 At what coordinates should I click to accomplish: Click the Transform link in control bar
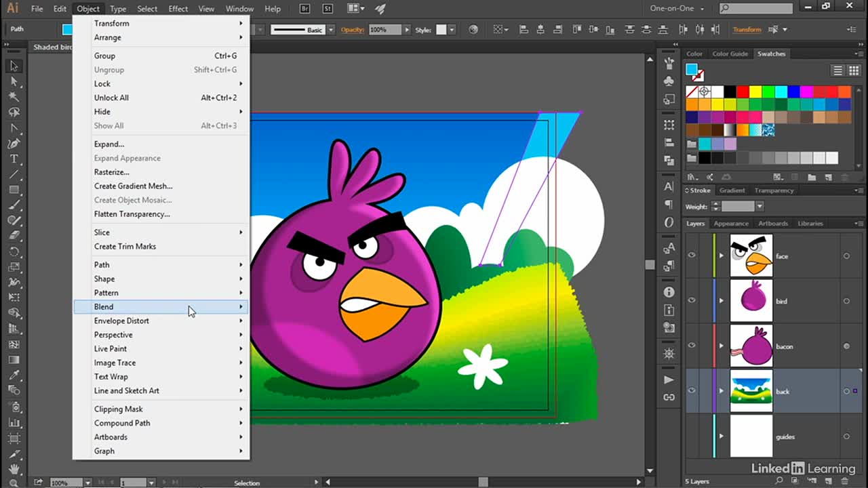[x=747, y=30]
